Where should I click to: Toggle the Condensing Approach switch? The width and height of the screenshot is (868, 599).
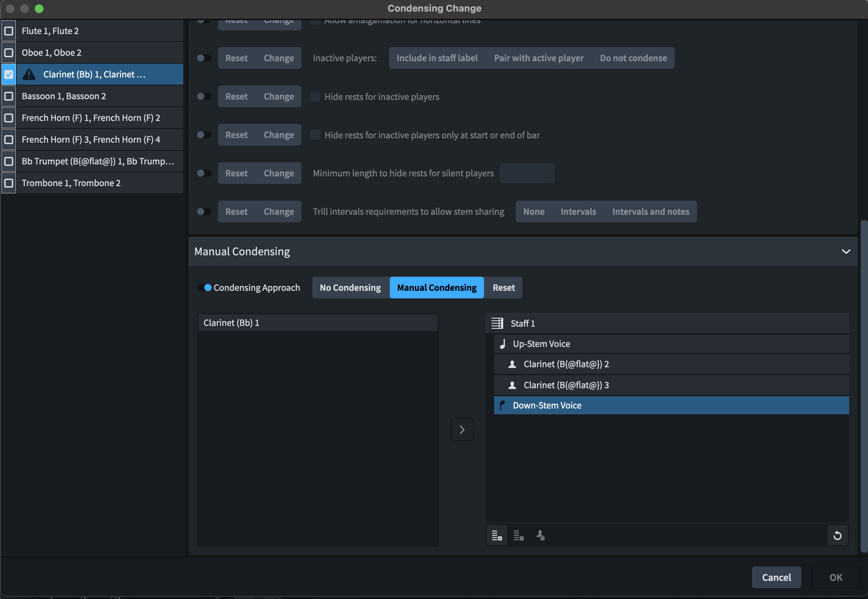(x=205, y=288)
